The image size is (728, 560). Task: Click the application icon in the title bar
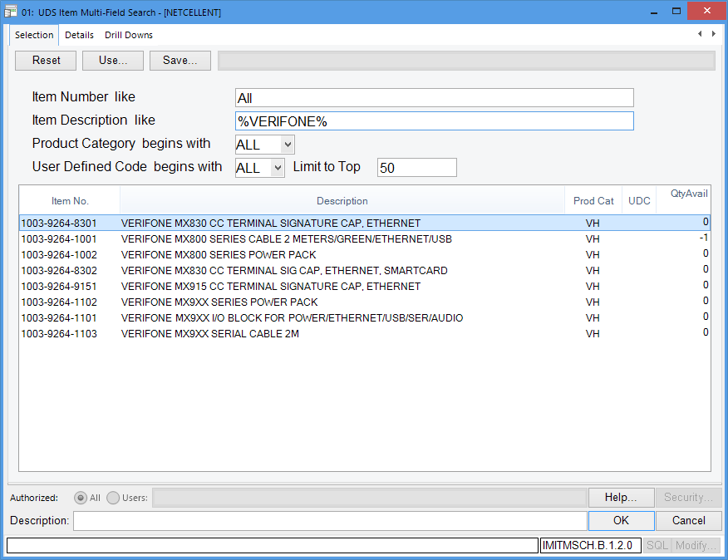point(11,12)
